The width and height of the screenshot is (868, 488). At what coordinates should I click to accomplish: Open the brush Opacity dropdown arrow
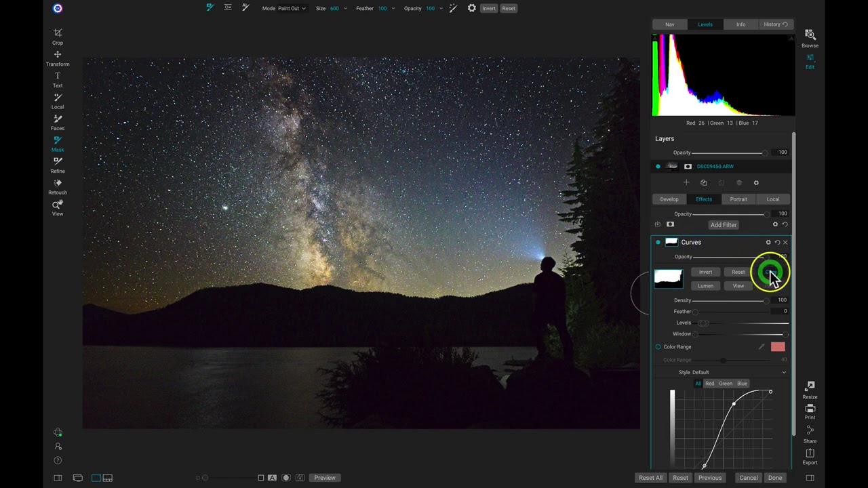coord(441,8)
